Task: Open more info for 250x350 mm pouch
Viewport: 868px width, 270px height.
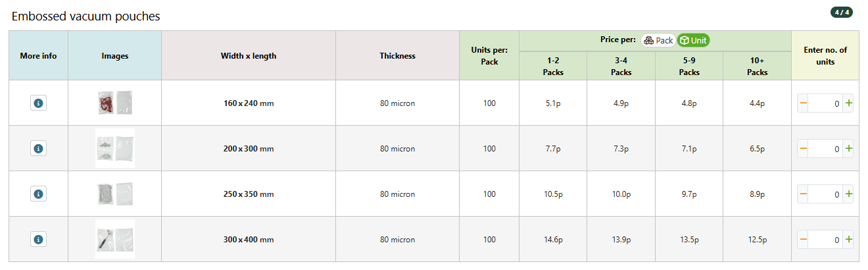Action: (38, 194)
